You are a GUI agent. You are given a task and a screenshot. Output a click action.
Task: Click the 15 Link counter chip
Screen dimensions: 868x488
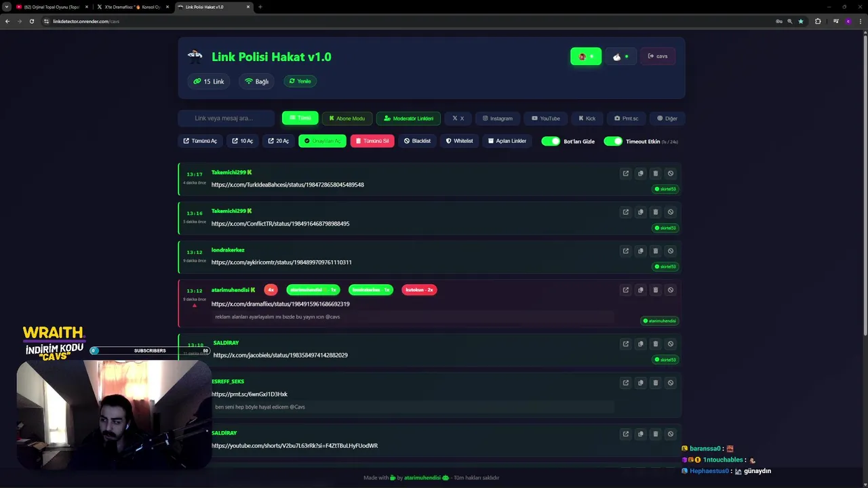tap(208, 81)
